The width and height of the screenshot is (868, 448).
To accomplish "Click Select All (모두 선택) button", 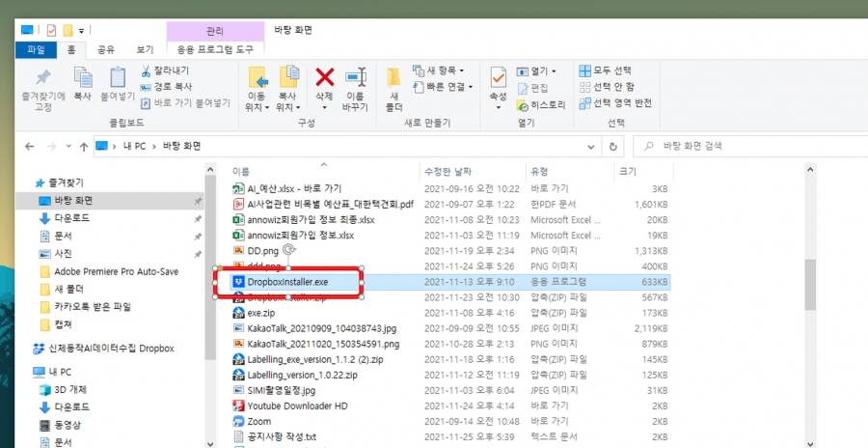I will point(606,70).
